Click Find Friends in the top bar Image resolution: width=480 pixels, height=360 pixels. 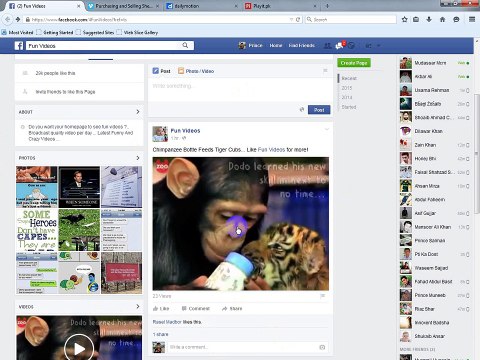tap(302, 45)
